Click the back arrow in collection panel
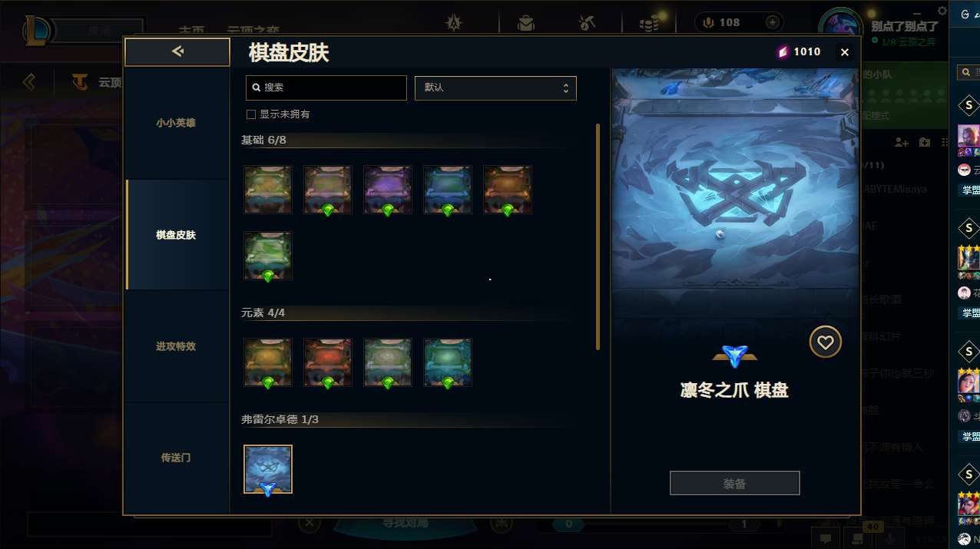980x549 pixels. pos(177,51)
